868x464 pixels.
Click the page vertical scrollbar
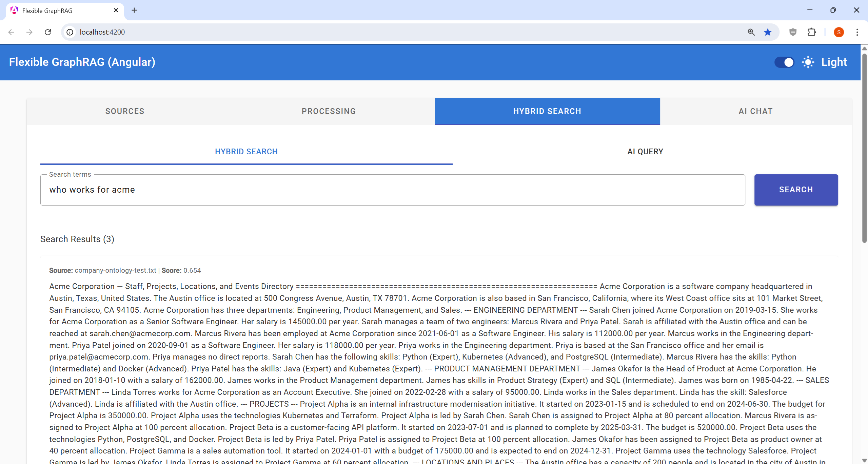click(864, 148)
